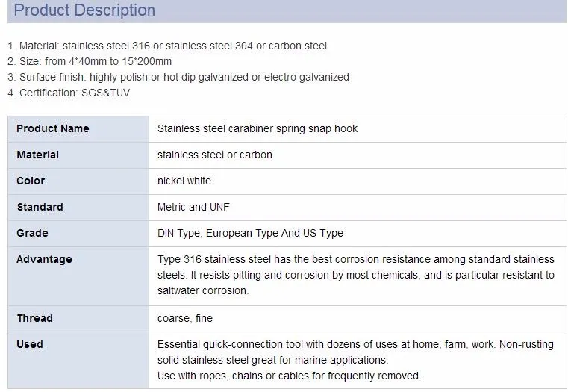Click the 'Metric and UNF' value

193,207
